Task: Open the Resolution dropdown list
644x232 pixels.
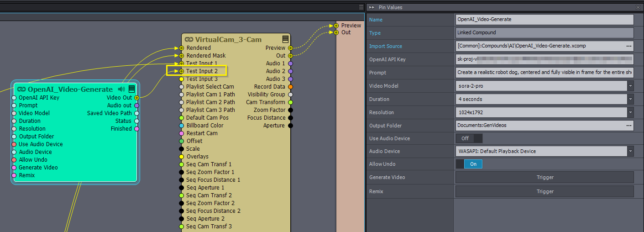Action: [630, 112]
